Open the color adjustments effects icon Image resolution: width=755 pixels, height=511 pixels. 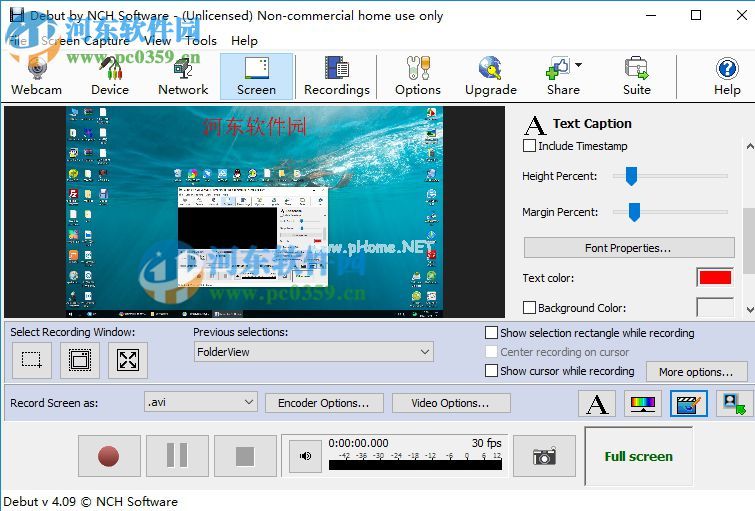click(x=643, y=404)
